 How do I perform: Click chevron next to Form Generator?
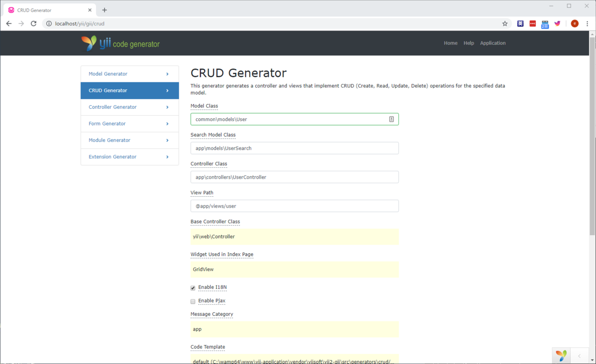click(x=167, y=124)
